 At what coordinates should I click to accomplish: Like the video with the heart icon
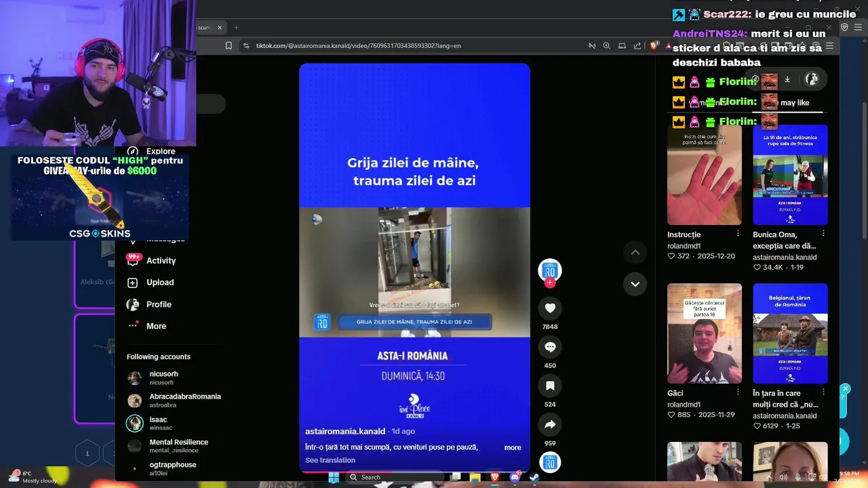point(550,308)
